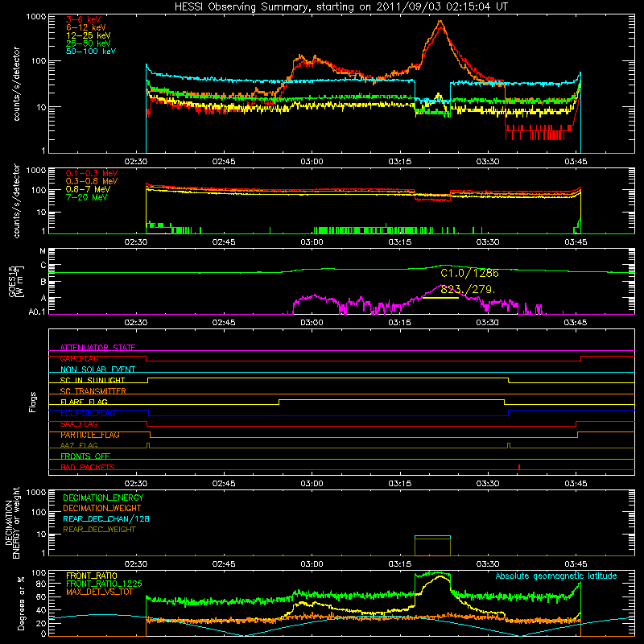Click the C1.0/1286 flare annotation

[469, 273]
